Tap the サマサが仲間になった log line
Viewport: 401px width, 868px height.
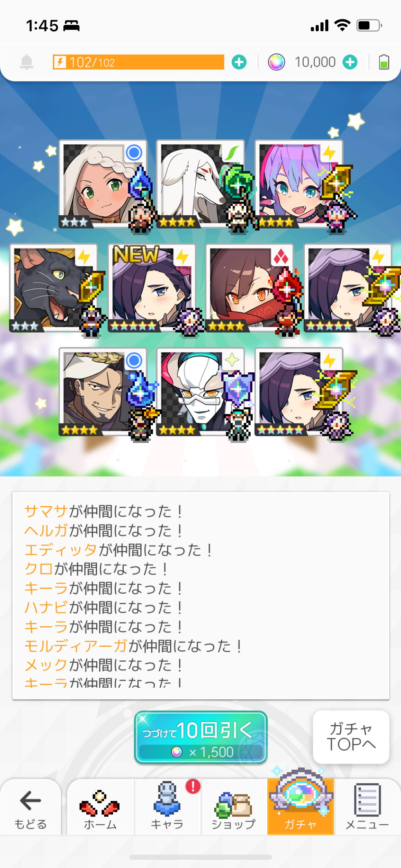tap(103, 511)
